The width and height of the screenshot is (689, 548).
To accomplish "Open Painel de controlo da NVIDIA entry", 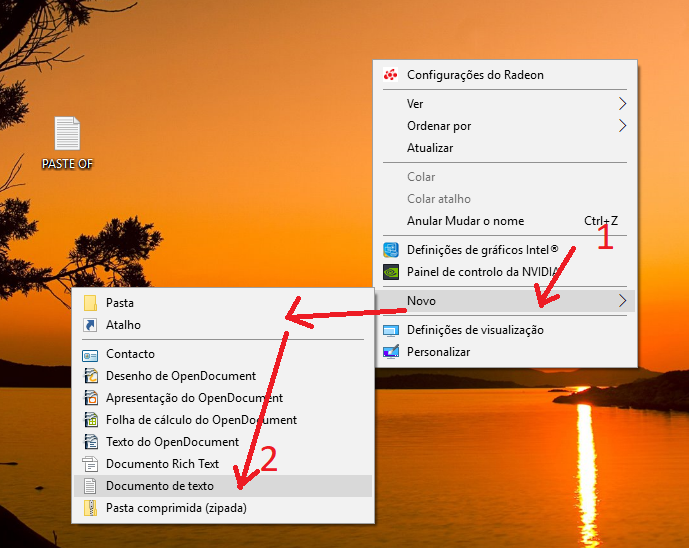I will coord(505,272).
